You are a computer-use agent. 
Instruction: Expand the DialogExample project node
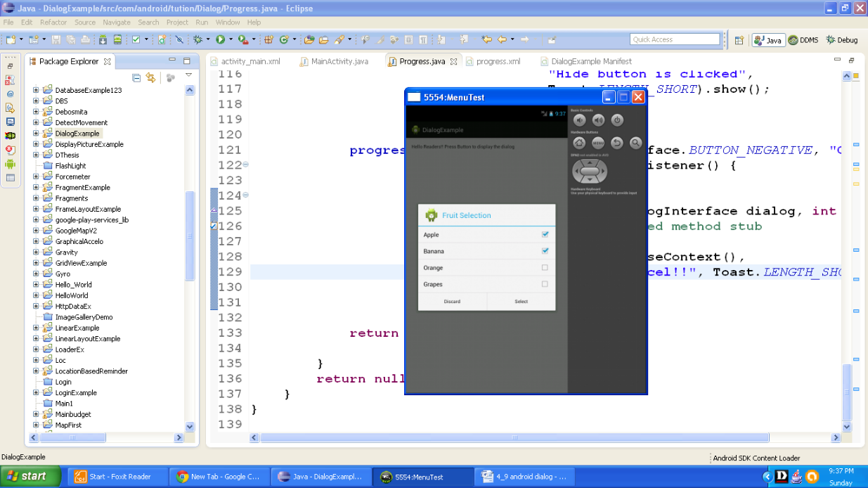pos(36,133)
